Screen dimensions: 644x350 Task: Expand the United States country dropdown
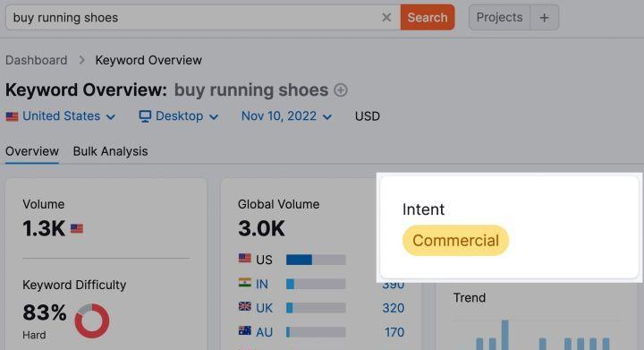tap(61, 116)
